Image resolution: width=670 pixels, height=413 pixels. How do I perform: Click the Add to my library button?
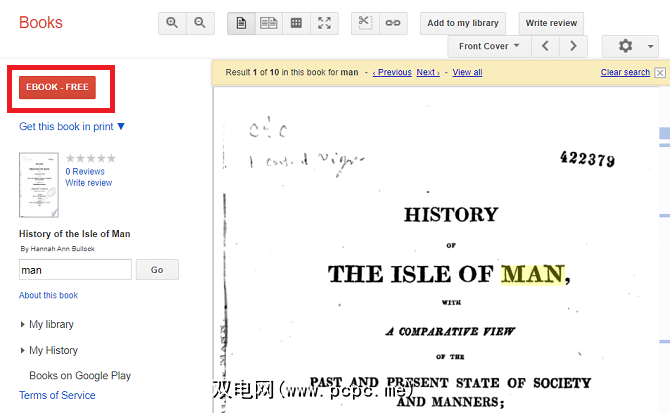(462, 23)
